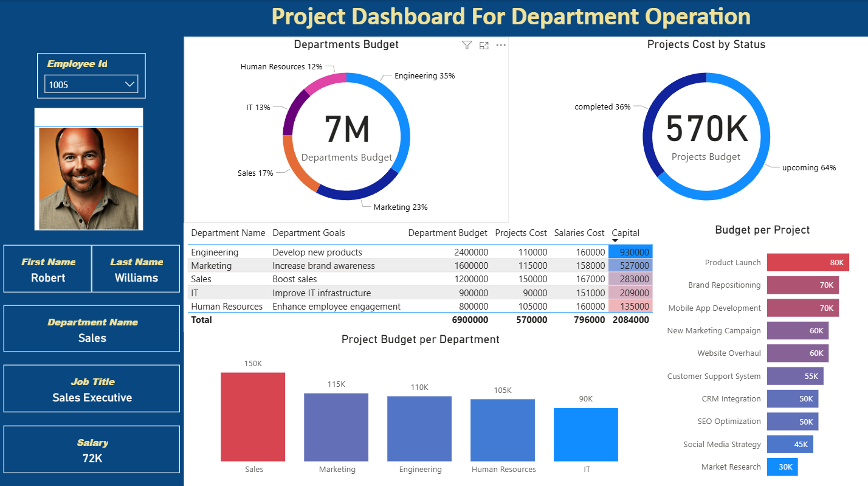Sort table by Department Budget column header
Screen dimensions: 868x486
tap(447, 233)
